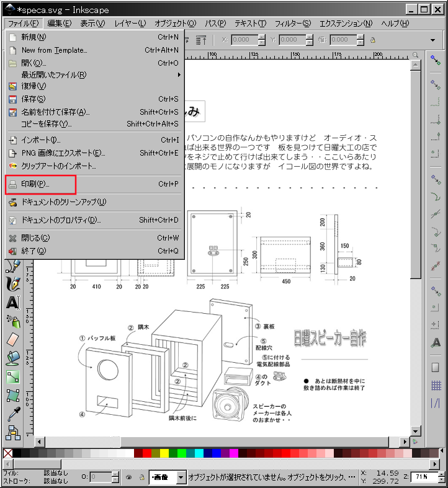This screenshot has height=488, width=448.
Task: Click snap to path intersections icon
Action: click(436, 214)
